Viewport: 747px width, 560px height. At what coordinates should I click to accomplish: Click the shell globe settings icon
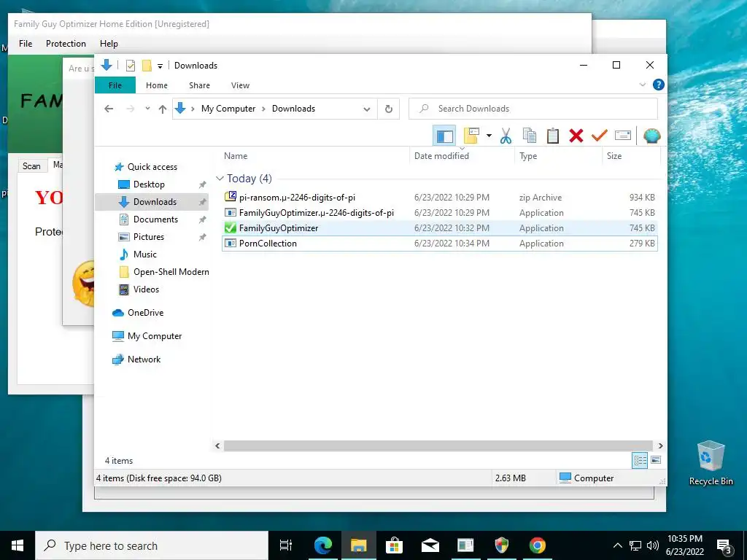click(x=651, y=136)
